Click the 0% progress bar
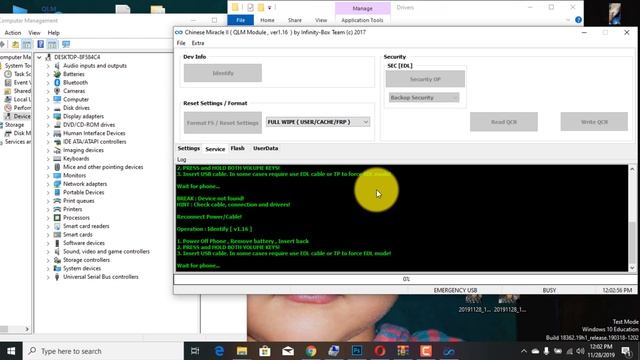This screenshot has height=360, width=640. [x=405, y=279]
